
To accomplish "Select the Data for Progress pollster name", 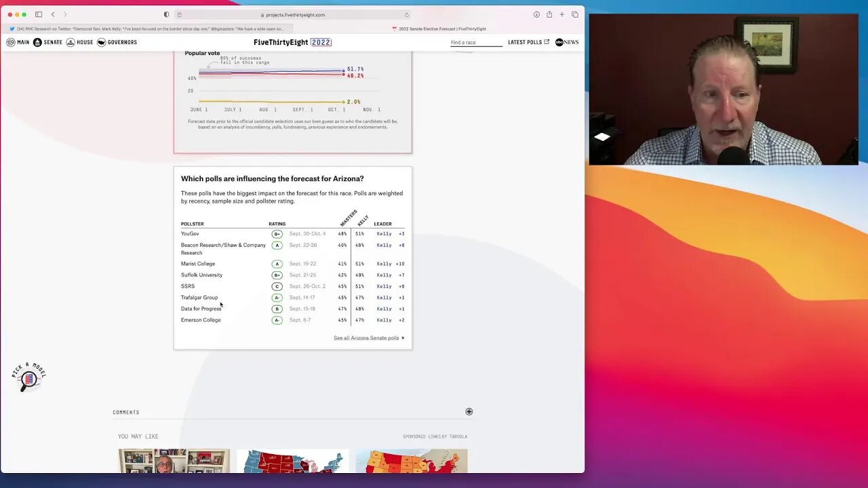I will click(x=201, y=309).
